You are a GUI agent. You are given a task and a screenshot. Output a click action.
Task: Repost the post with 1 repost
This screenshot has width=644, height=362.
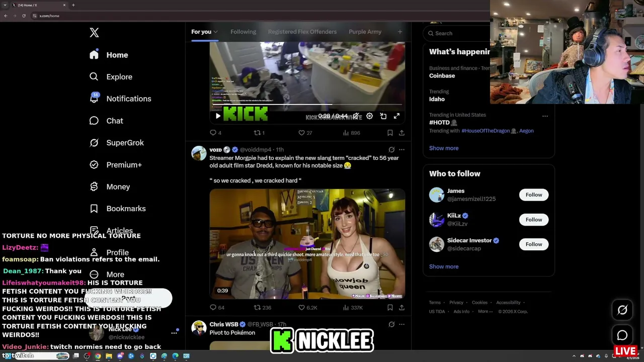[x=259, y=133]
